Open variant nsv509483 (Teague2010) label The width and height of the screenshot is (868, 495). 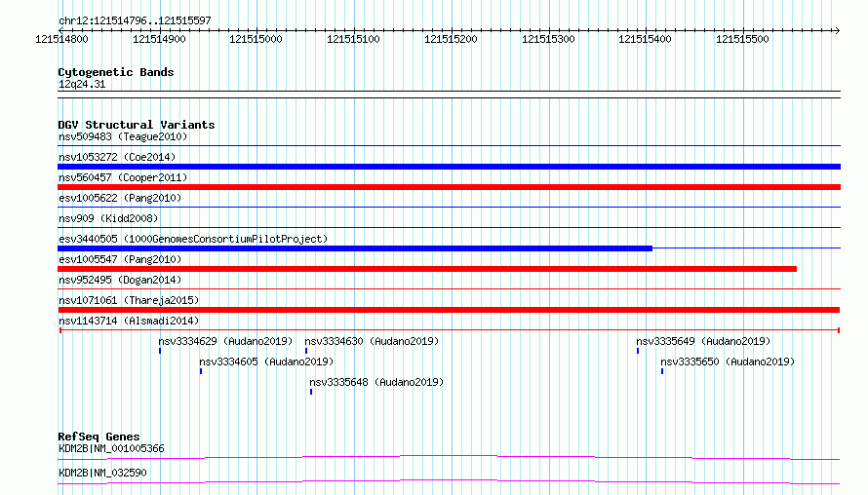(123, 136)
